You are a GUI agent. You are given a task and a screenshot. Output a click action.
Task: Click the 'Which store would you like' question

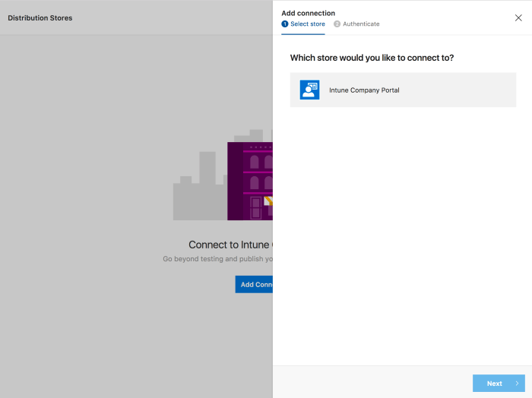pyautogui.click(x=372, y=58)
